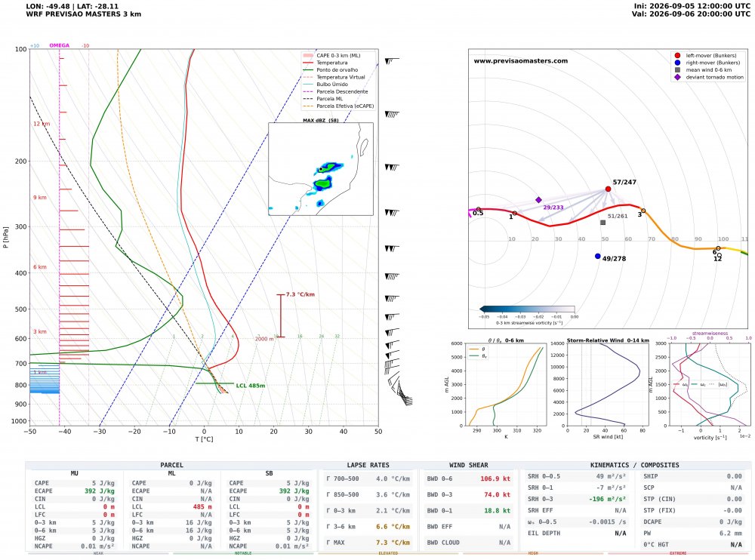Click the blue right-mover legend dot
This screenshot has height=560, width=755.
pyautogui.click(x=677, y=63)
